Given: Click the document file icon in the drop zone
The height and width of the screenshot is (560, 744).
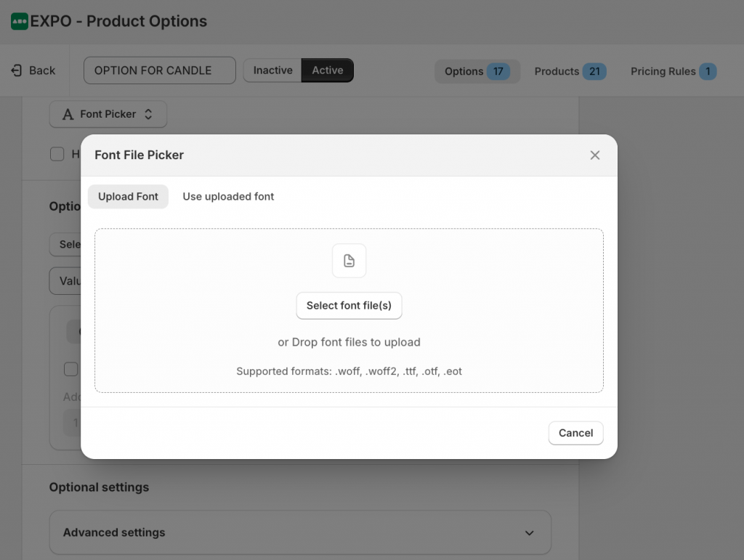Looking at the screenshot, I should (x=349, y=261).
